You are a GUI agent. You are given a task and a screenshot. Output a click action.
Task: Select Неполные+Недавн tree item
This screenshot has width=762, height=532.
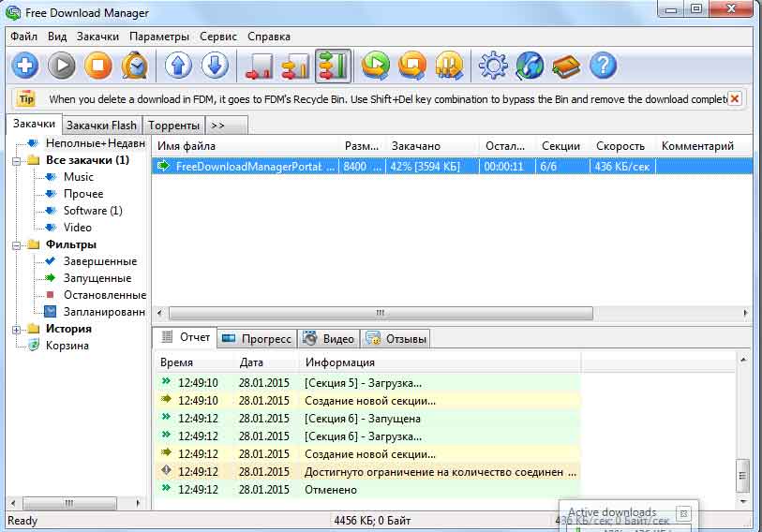tap(96, 143)
